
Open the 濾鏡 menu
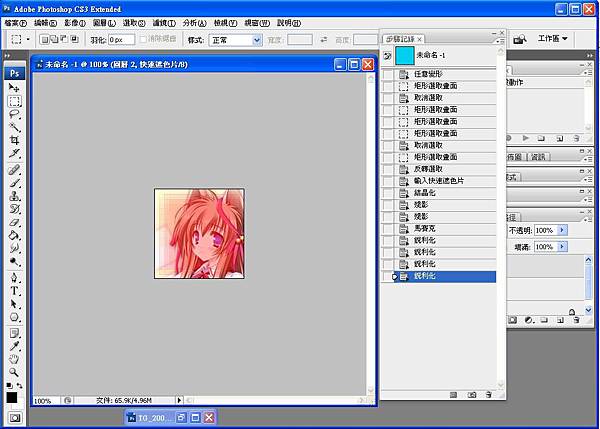pos(164,23)
